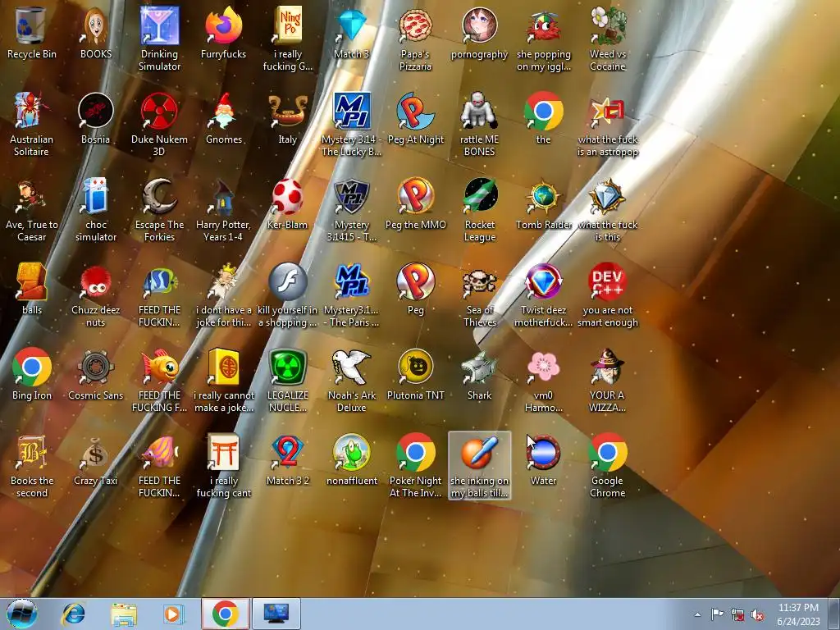
Task: Select the Mystery 3.1415 - T... shield icon
Action: pyautogui.click(x=351, y=197)
